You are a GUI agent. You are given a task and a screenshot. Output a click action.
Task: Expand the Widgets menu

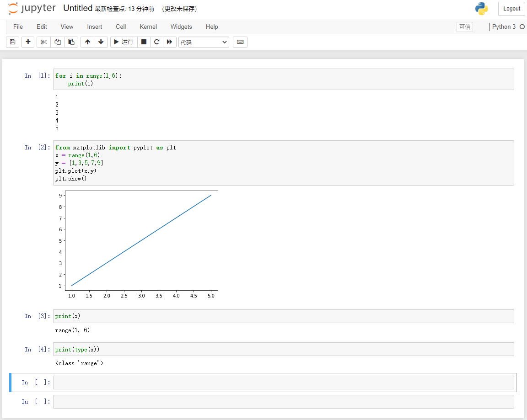coord(181,27)
